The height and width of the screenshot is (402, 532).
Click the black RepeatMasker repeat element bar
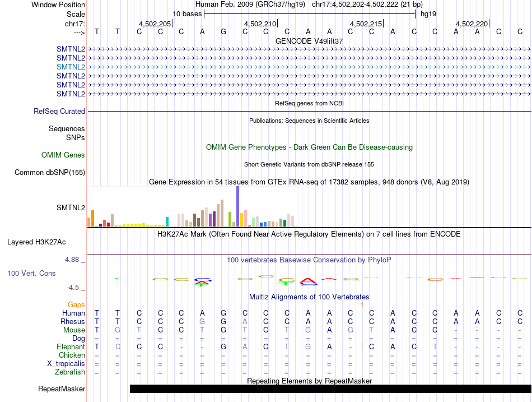tap(330, 389)
